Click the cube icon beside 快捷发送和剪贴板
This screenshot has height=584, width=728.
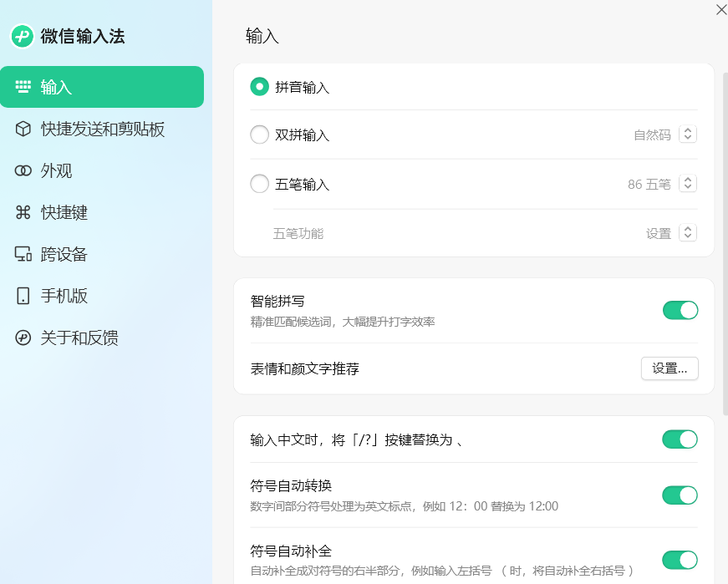[23, 129]
